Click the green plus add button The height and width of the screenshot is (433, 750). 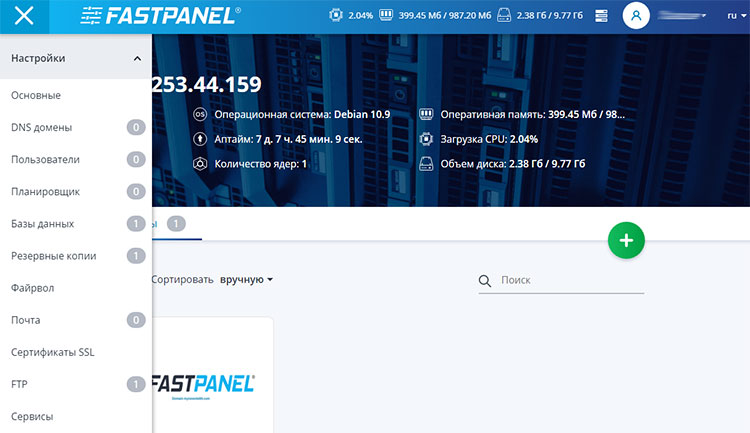(x=626, y=240)
